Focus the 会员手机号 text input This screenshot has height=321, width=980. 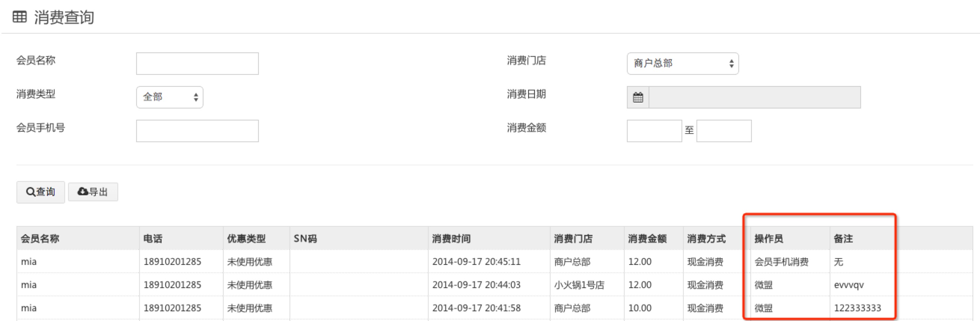pyautogui.click(x=197, y=131)
